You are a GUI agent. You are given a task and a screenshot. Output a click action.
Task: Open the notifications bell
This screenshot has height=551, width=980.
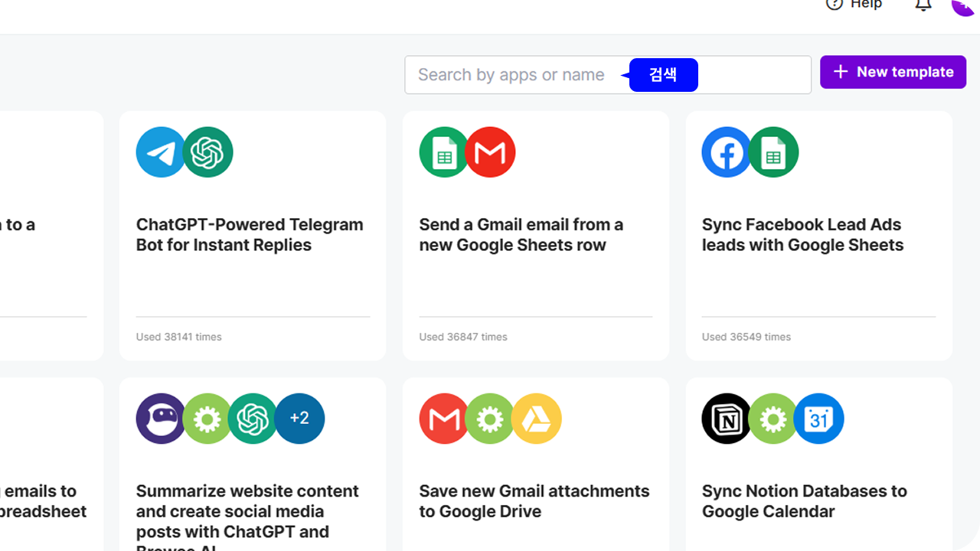(x=923, y=4)
